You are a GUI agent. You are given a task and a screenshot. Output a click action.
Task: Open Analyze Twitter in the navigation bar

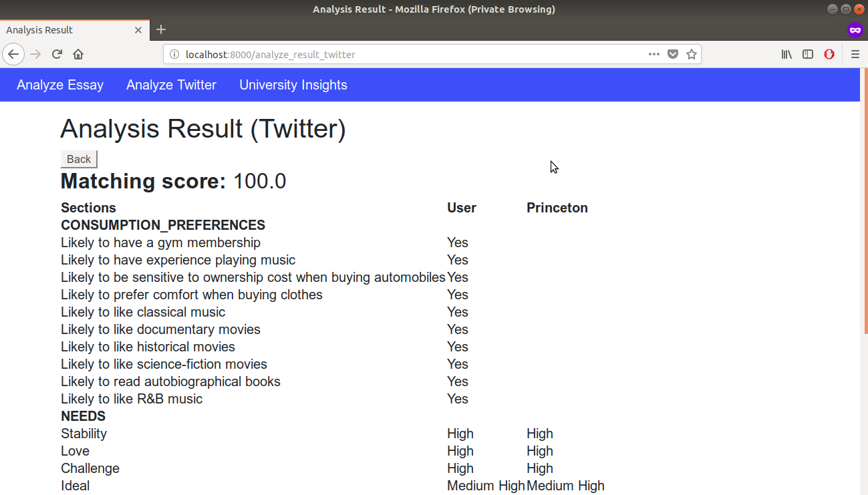point(171,85)
